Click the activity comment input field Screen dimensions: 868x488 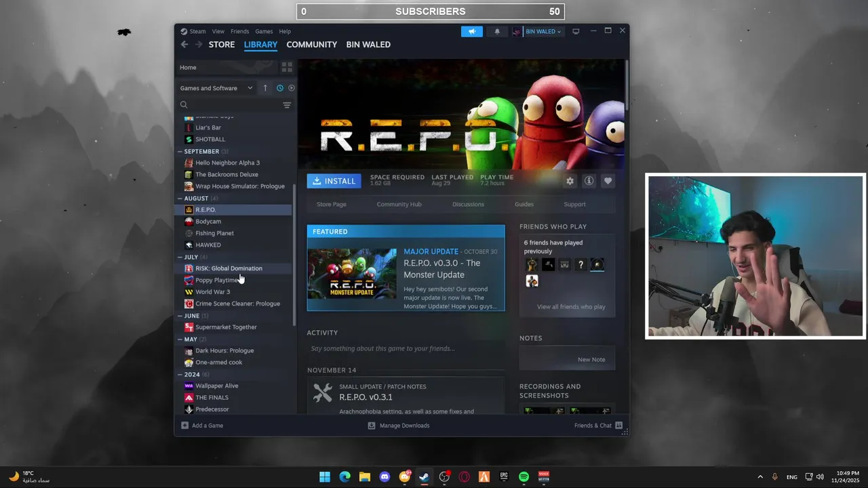(406, 348)
